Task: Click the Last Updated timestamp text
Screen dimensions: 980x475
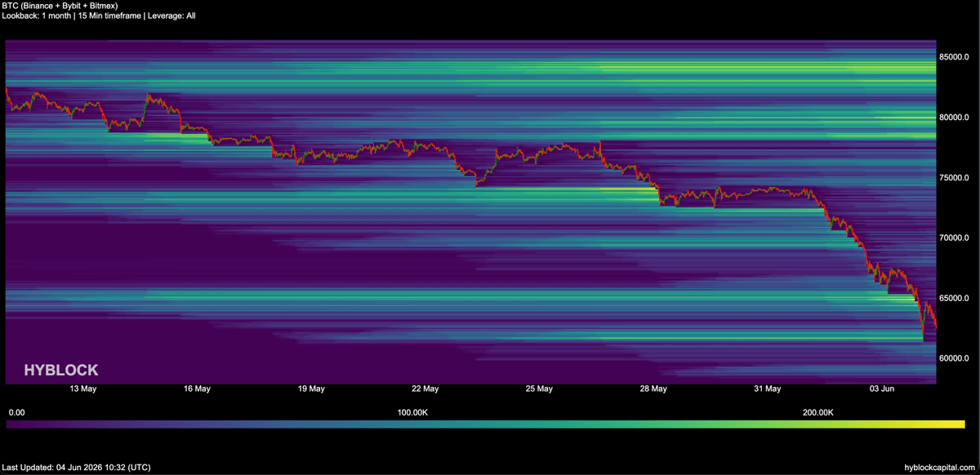Action: click(77, 468)
